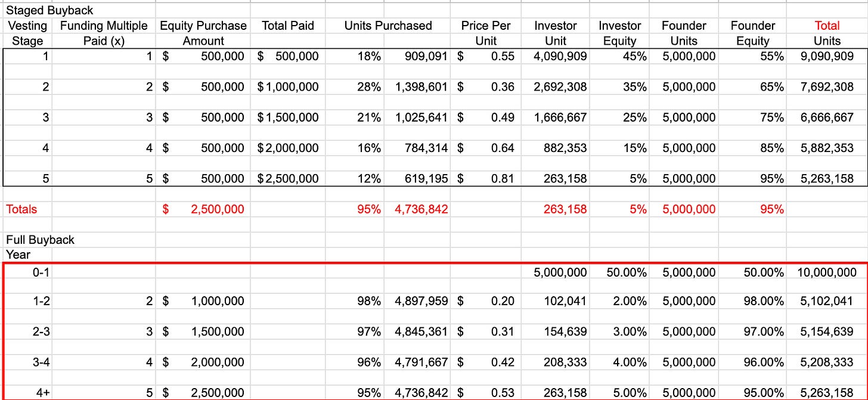
Task: Click the 5,882,353 total units cell
Action: tap(827, 148)
